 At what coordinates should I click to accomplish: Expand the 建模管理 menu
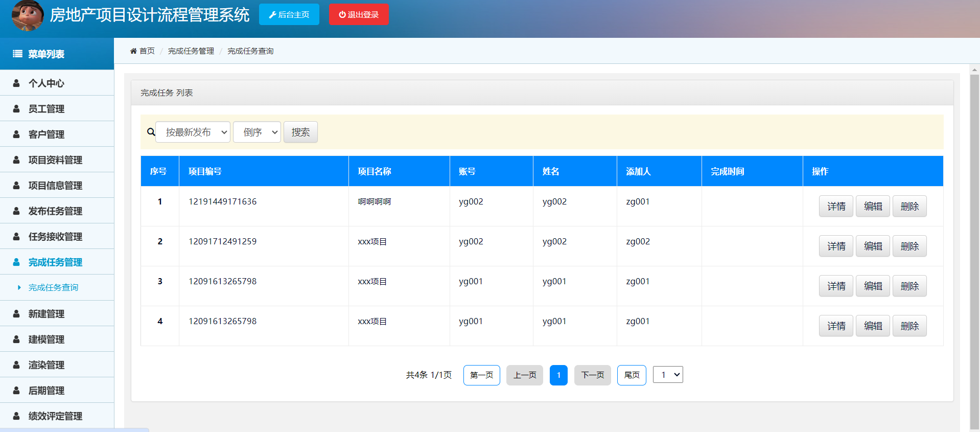(x=57, y=339)
